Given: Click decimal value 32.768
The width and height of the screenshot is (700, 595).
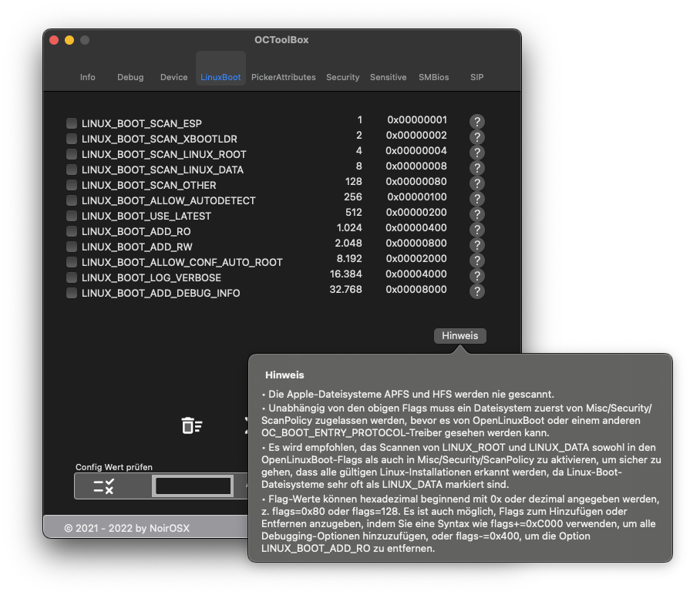Looking at the screenshot, I should tap(345, 289).
